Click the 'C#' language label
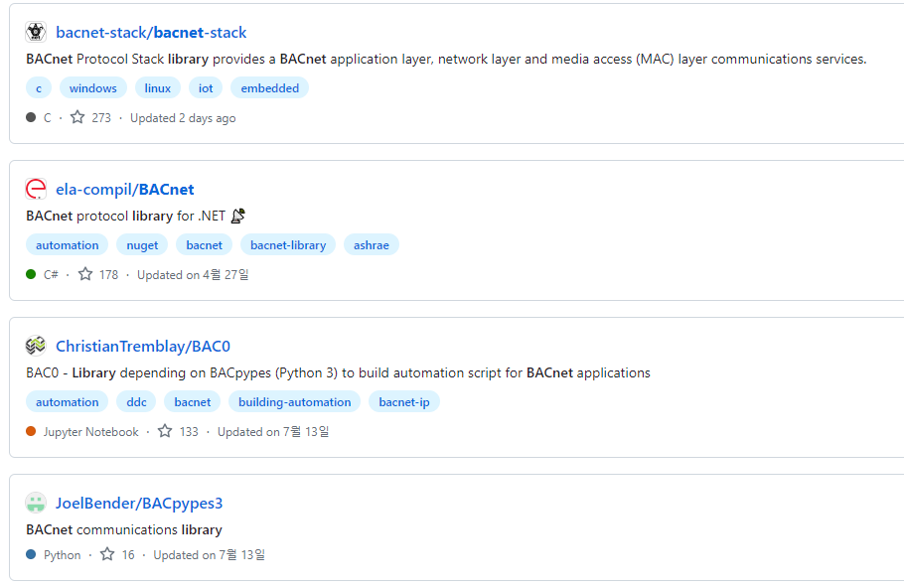 [51, 275]
